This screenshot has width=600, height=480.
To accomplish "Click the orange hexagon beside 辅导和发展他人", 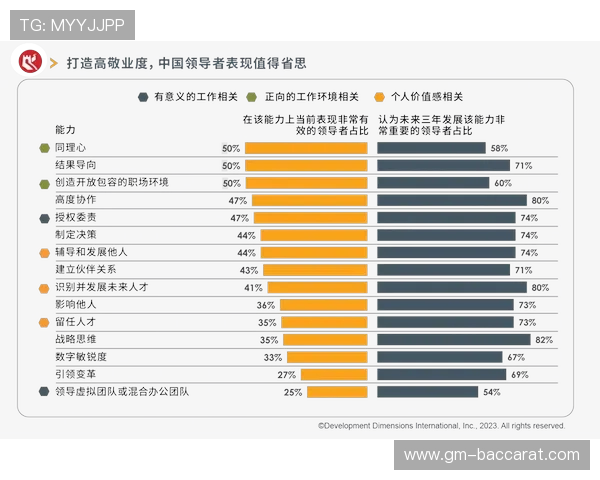I will pyautogui.click(x=44, y=252).
